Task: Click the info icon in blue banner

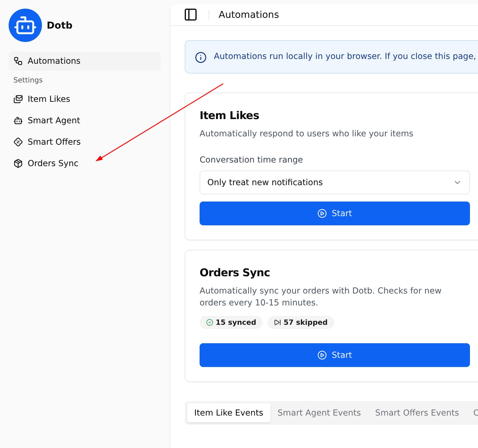Action: pos(200,57)
